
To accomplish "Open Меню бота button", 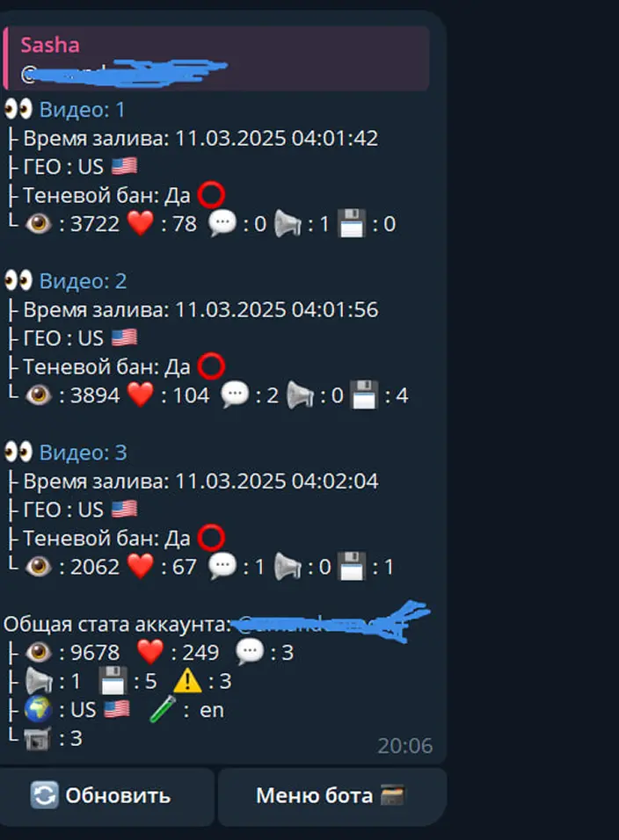I will tap(331, 796).
